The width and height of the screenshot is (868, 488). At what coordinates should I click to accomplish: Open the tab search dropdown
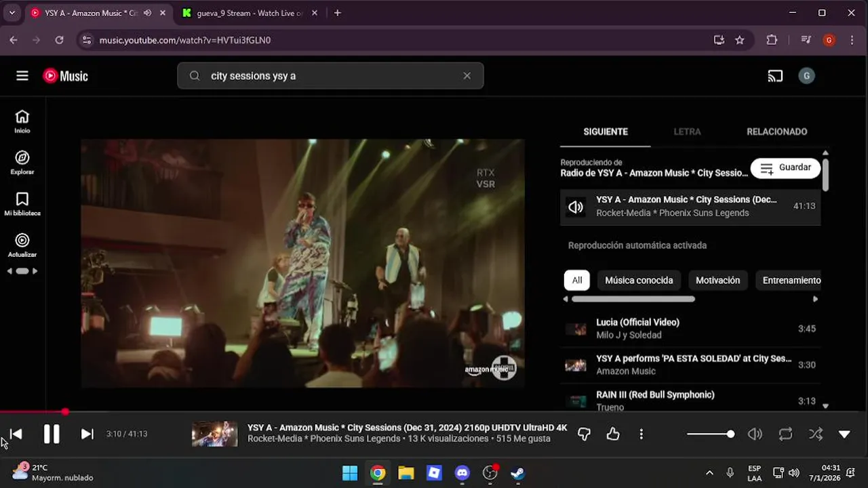(x=12, y=13)
